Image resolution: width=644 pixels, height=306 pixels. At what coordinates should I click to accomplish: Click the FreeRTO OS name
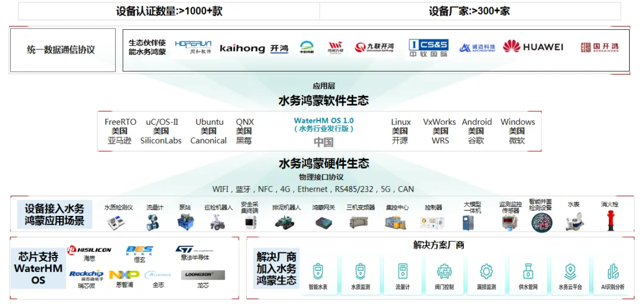click(x=119, y=122)
